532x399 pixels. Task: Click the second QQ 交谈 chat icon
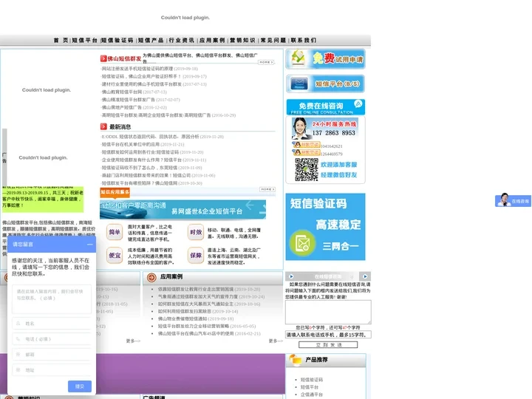click(306, 152)
